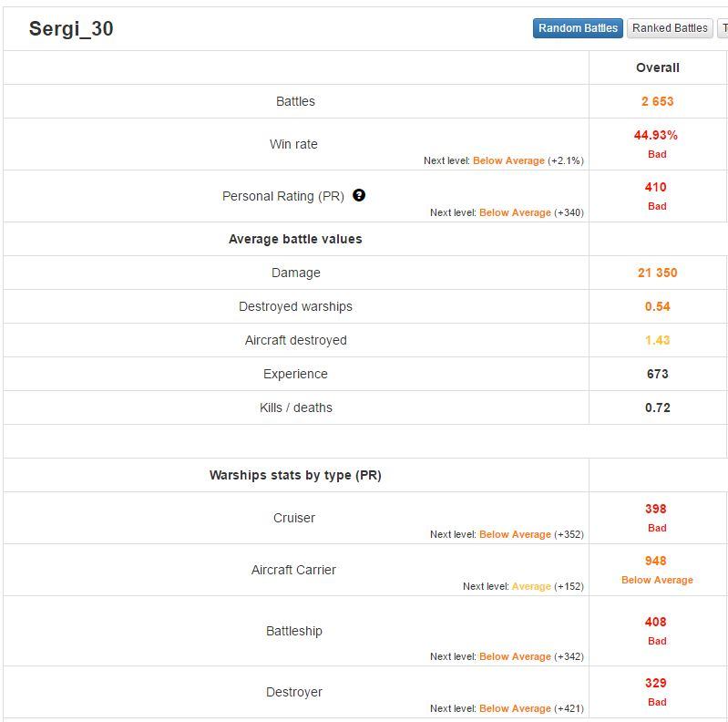728x722 pixels.
Task: Select the Battles count 2 653
Action: 658,101
